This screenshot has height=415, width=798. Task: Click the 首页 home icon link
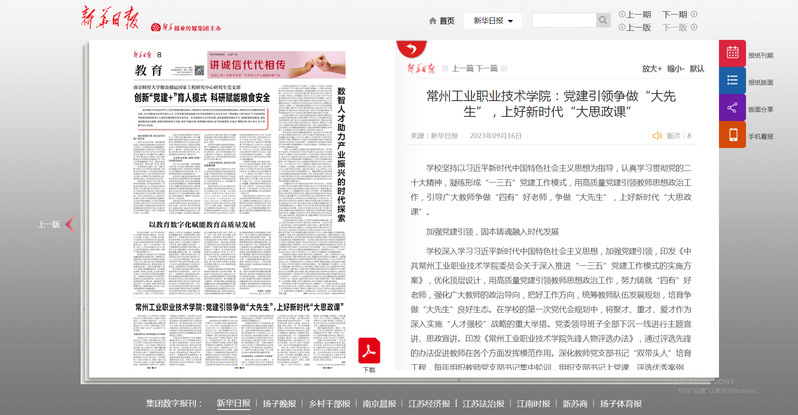(x=441, y=20)
